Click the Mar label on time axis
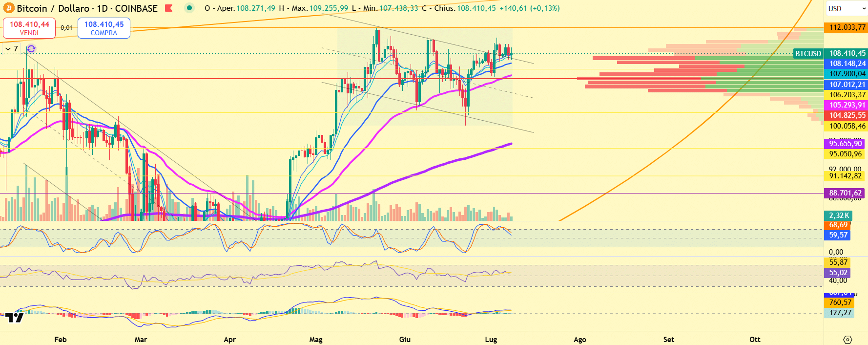The width and height of the screenshot is (868, 345). [x=141, y=339]
